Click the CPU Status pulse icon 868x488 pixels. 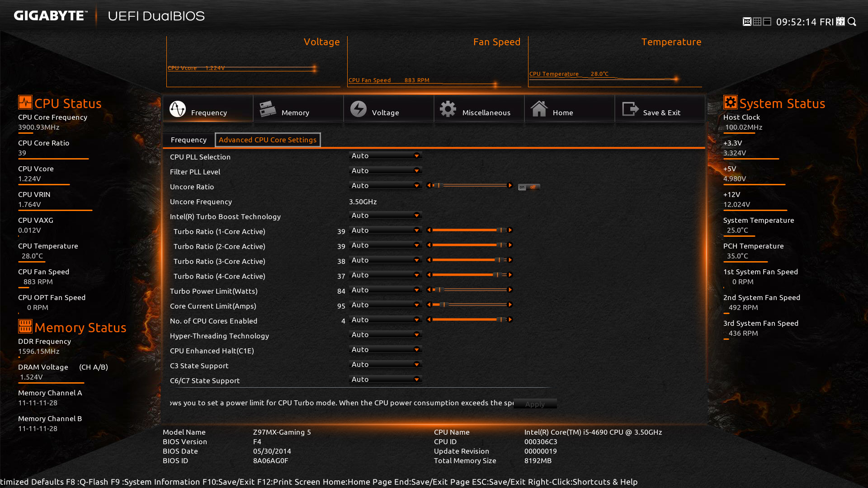click(25, 102)
